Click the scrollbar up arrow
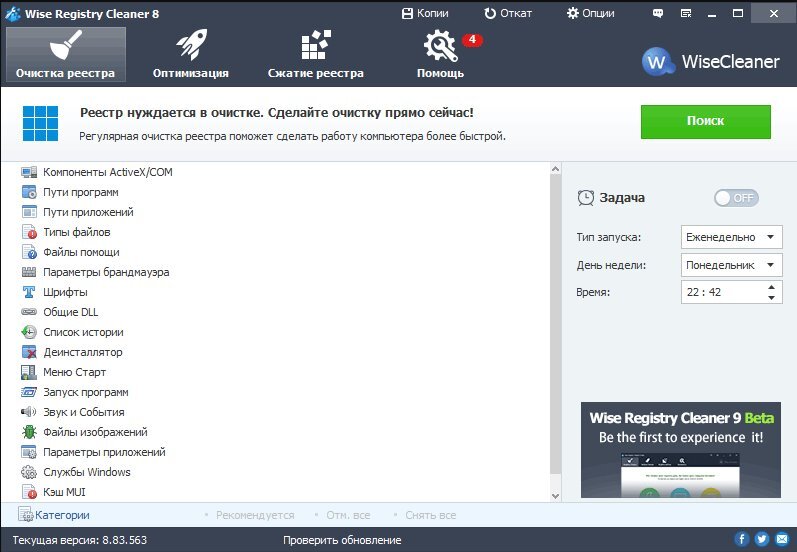 point(556,169)
